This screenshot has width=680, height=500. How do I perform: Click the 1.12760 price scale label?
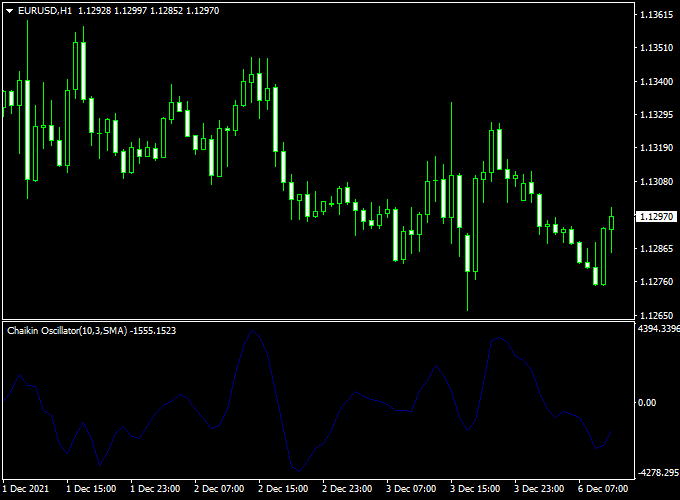[657, 282]
